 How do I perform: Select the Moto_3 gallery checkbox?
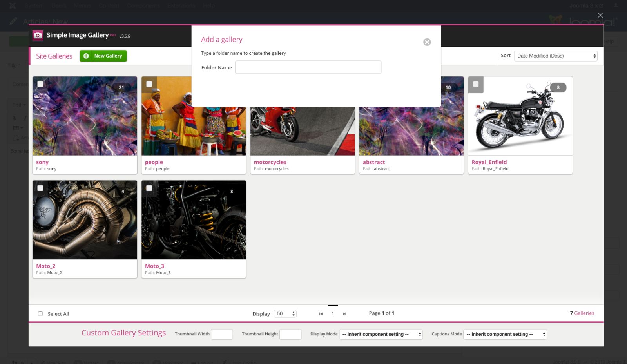[x=149, y=188]
